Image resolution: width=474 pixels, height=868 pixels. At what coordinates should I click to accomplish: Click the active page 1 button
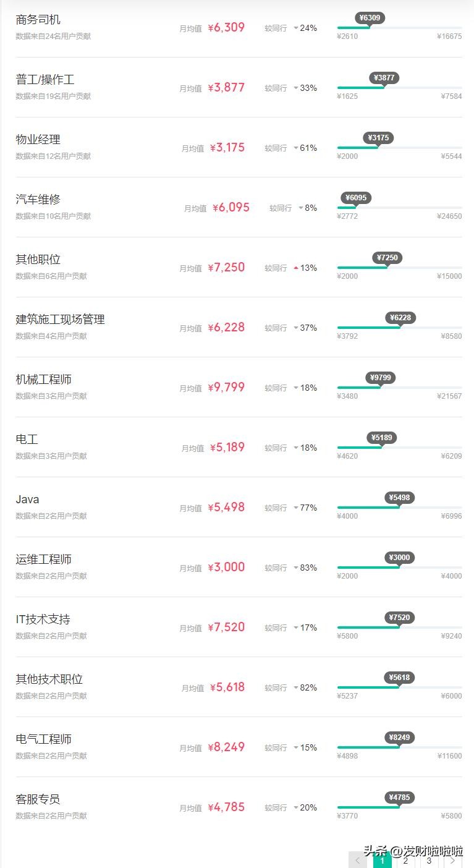pyautogui.click(x=382, y=860)
